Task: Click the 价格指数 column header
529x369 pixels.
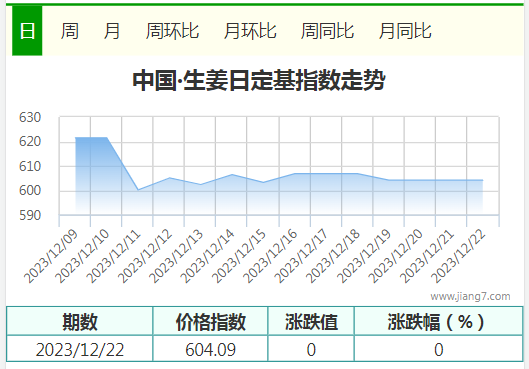Action: coord(210,321)
